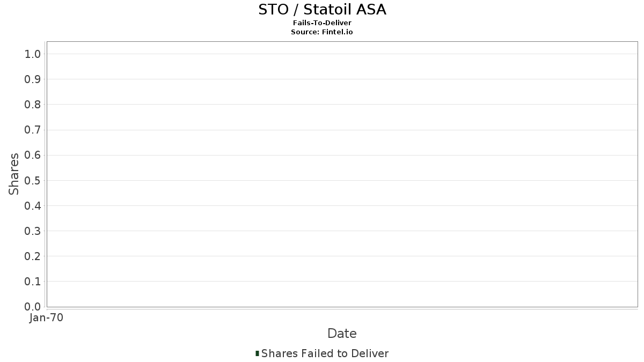Click the 0.3 y-axis label

pos(33,231)
